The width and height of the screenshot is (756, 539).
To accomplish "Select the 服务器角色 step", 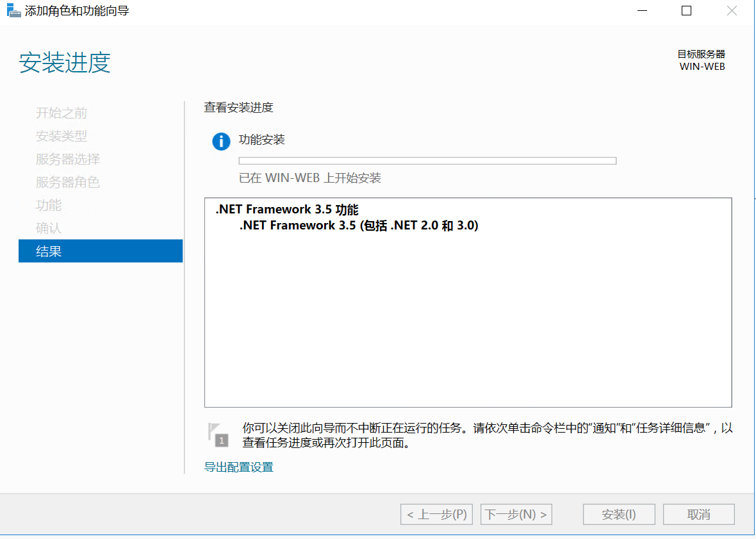I will 68,183.
